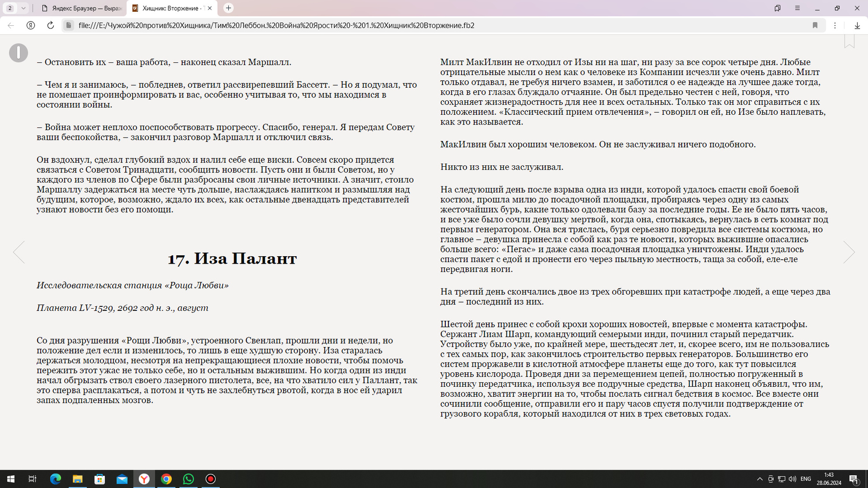This screenshot has height=488, width=868.
Task: Switch to Yandex Browser in the taskbar
Action: tap(144, 479)
